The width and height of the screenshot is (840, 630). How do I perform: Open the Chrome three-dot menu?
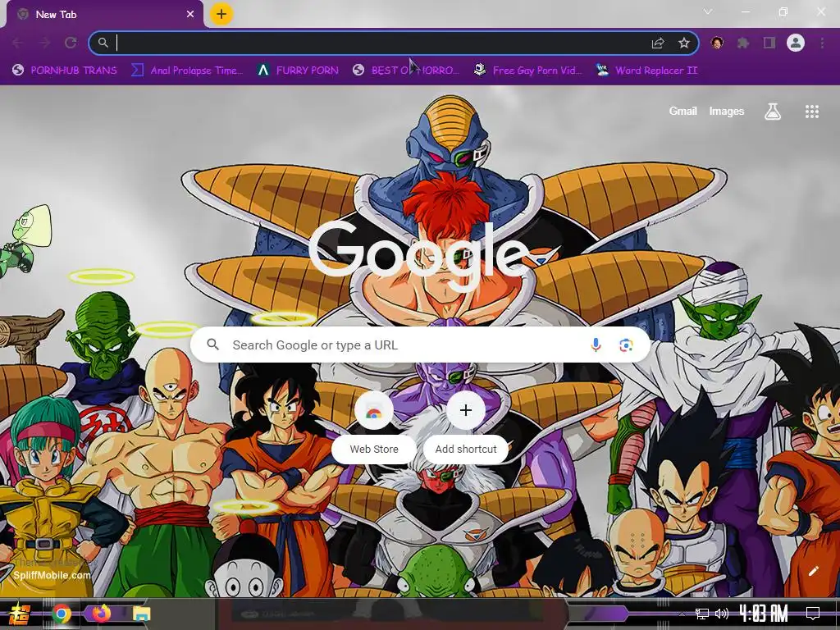click(822, 43)
